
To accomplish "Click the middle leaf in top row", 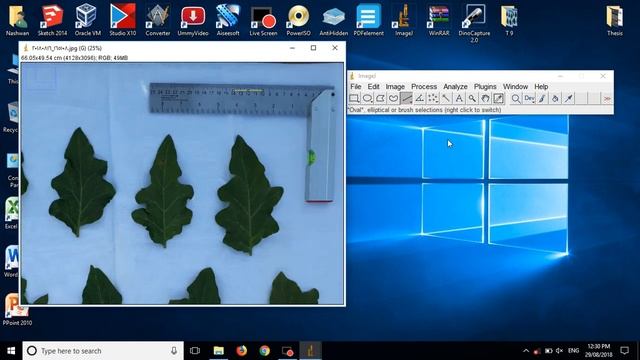I will point(163,192).
